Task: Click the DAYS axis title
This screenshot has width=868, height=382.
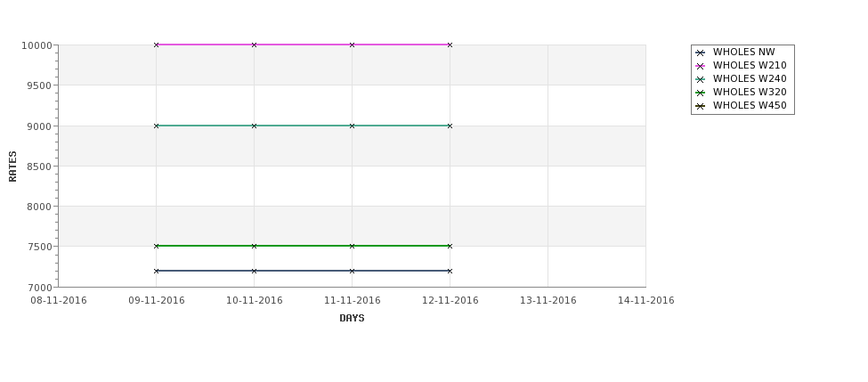Action: click(x=352, y=319)
